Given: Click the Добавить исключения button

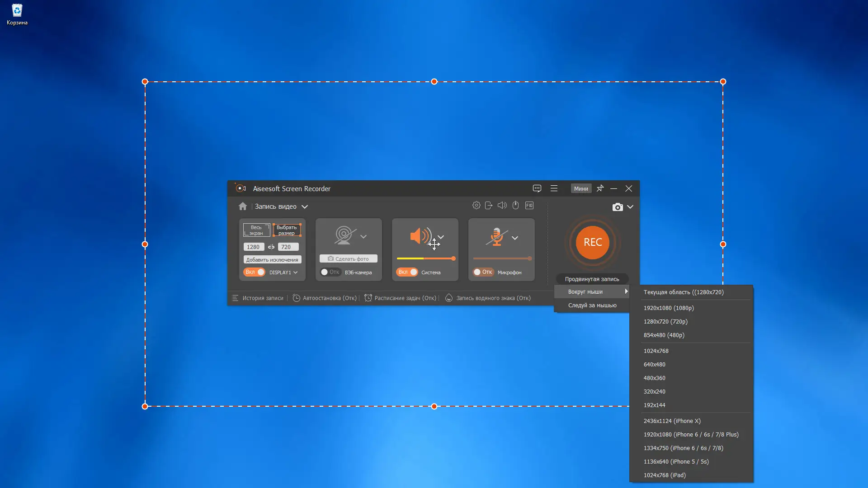Looking at the screenshot, I should point(272,260).
